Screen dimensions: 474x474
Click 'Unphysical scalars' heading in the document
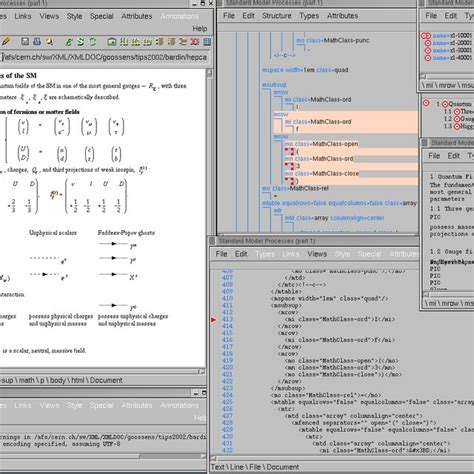(x=53, y=233)
